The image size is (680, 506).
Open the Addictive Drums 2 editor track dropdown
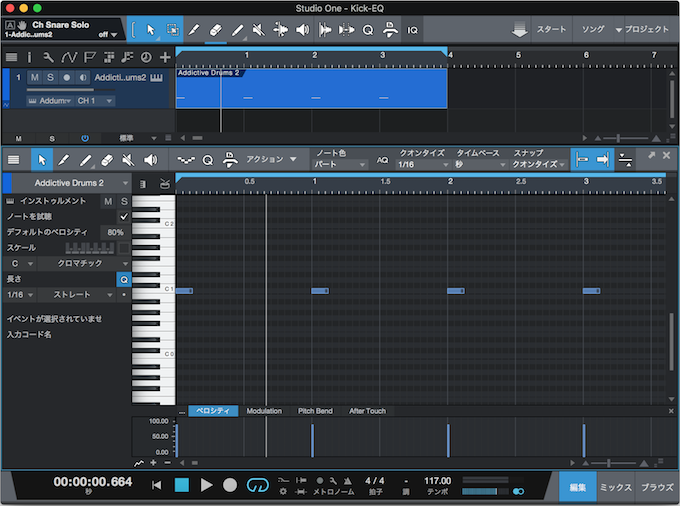coord(71,183)
